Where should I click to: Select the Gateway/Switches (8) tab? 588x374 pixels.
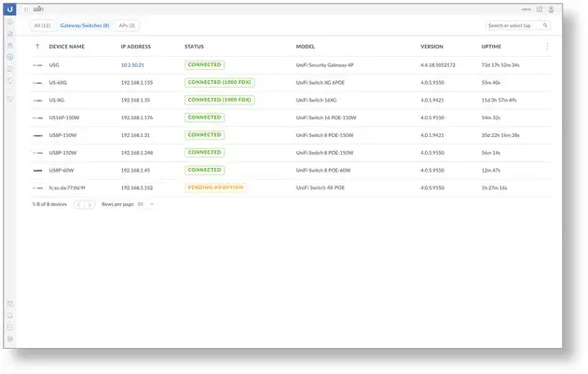(x=85, y=25)
